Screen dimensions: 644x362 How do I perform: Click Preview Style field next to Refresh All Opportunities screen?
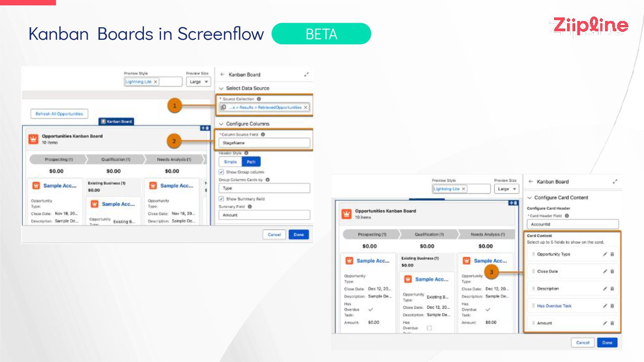[153, 82]
